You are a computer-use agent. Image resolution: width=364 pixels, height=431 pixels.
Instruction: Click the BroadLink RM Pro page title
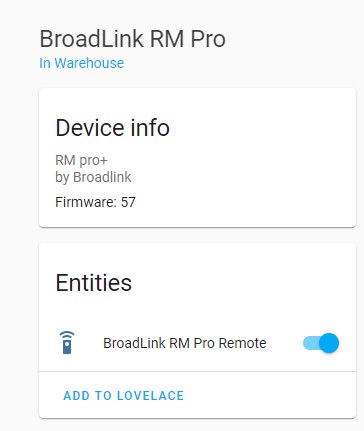(x=133, y=39)
